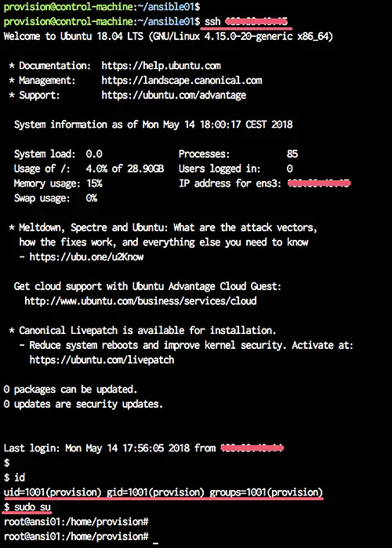
Task: Click the underlined 'sudo su' command
Action: 32,506
